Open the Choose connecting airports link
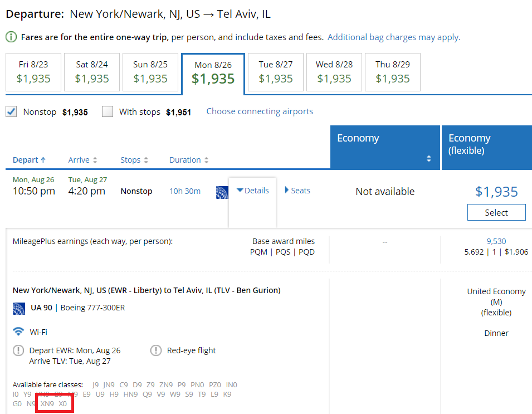The height and width of the screenshot is (414, 532). click(x=260, y=111)
